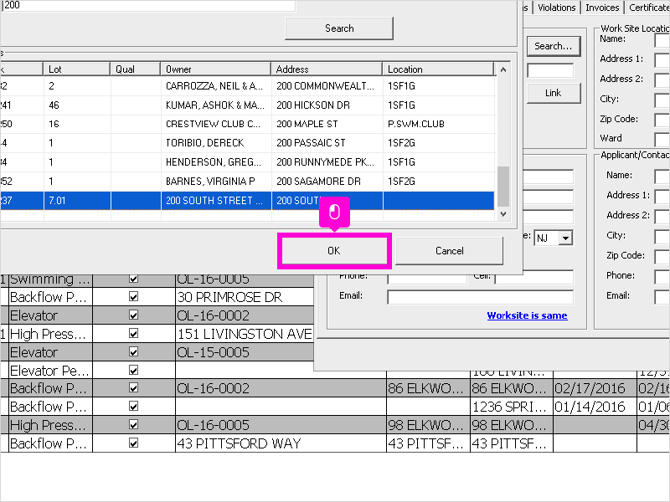Click the Link button
670x502 pixels.
tap(553, 93)
